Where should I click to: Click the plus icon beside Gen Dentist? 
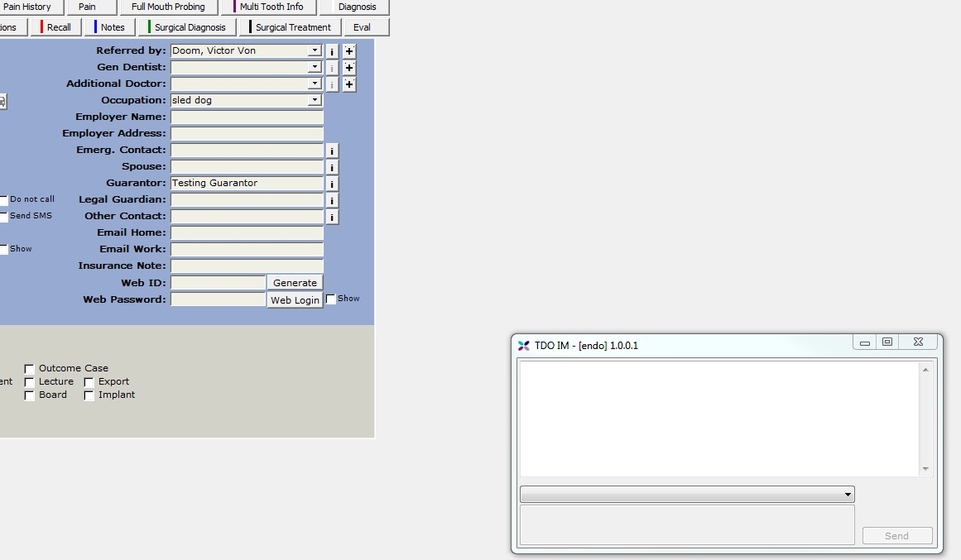(349, 68)
